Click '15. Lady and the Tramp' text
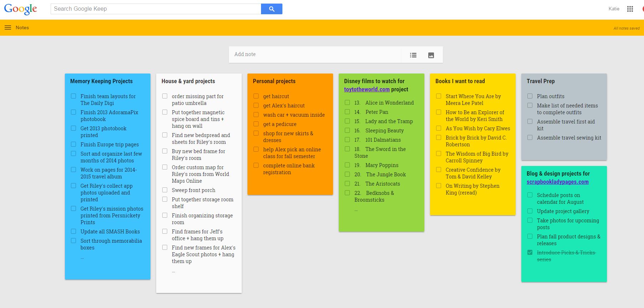644x308 pixels. point(384,121)
